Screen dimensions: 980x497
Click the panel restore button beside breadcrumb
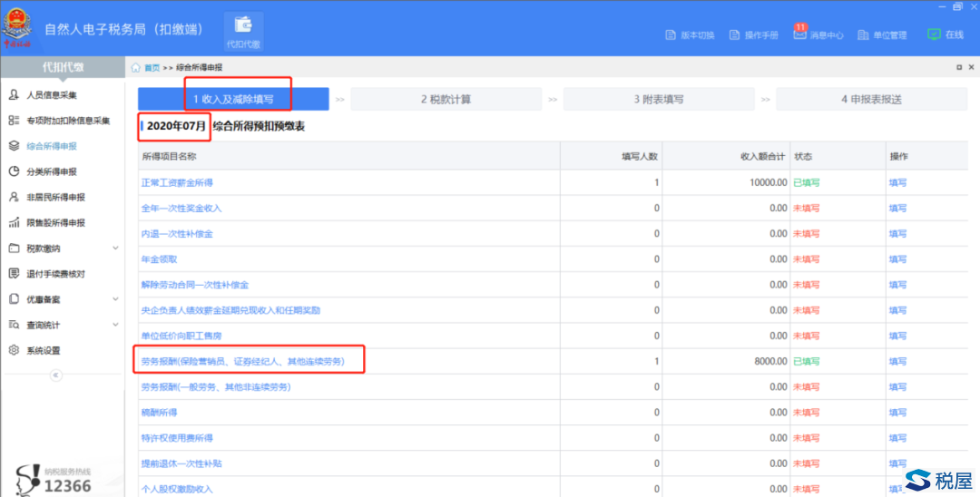959,67
